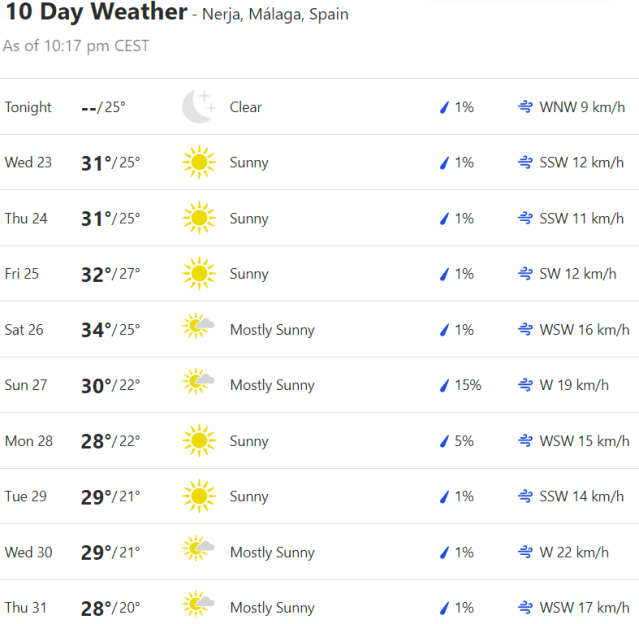Screen dimensions: 639x624
Task: Click the partly sunny icon for Sun 27
Action: [x=198, y=385]
